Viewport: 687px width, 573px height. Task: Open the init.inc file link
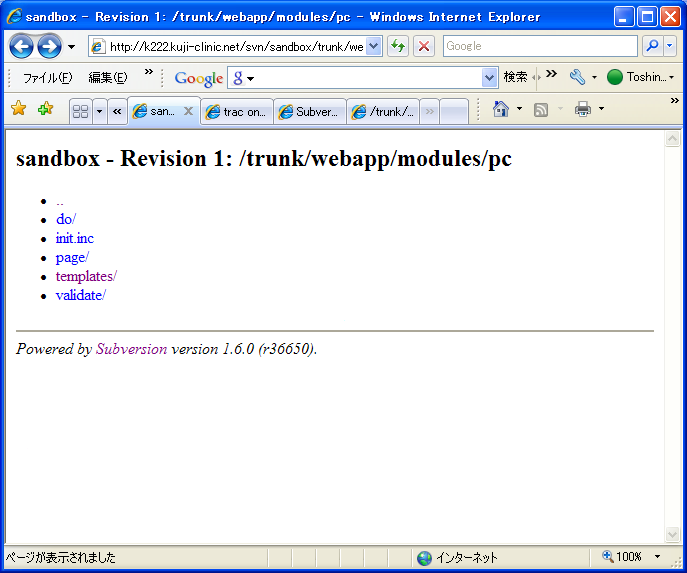75,238
